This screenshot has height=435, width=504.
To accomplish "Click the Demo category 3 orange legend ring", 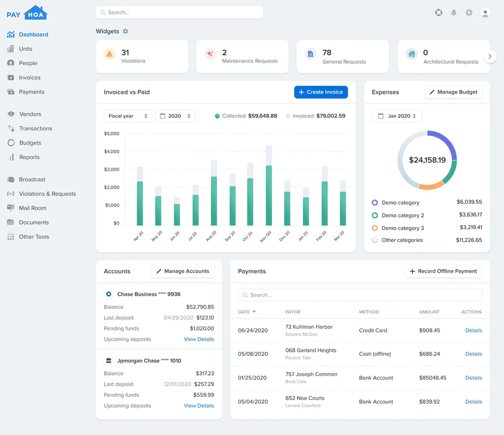I will click(x=375, y=228).
